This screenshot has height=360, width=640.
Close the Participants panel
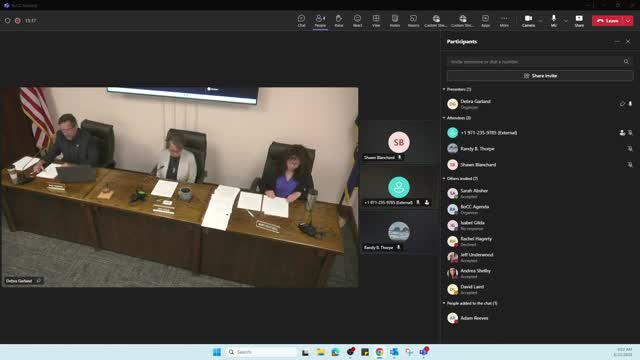[x=628, y=42]
